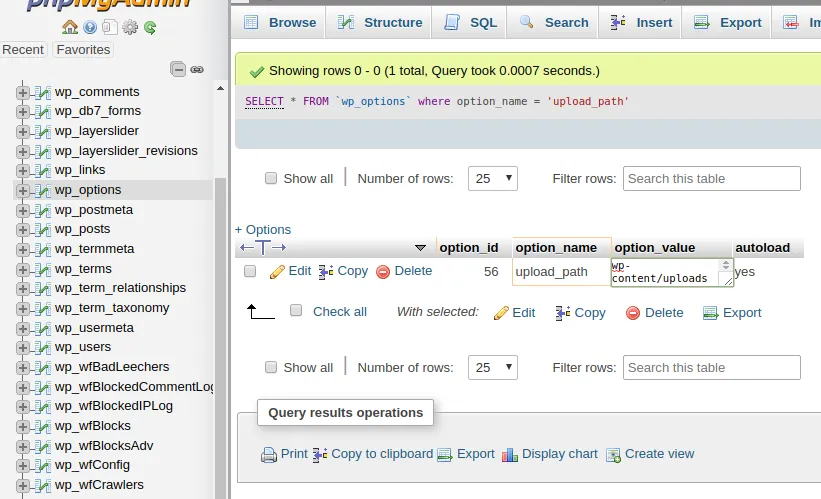Click printer icon in query results operations
This screenshot has height=499, width=821.
tap(269, 454)
